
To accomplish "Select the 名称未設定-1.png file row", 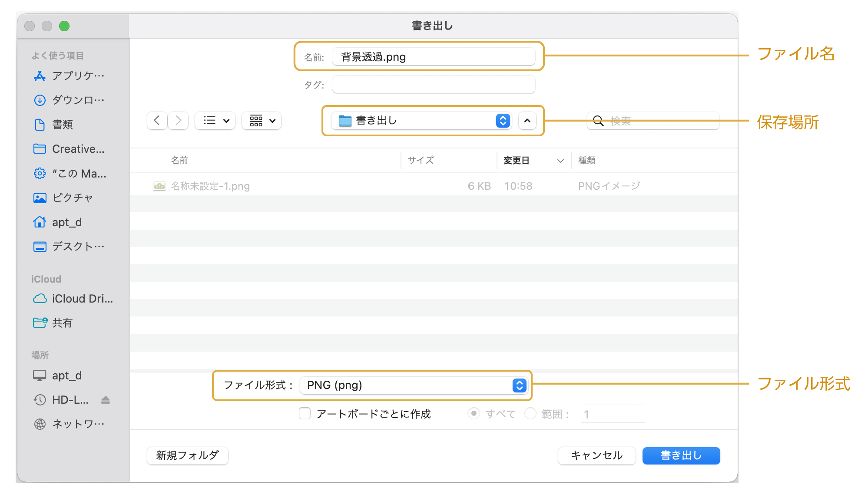I will coord(434,186).
